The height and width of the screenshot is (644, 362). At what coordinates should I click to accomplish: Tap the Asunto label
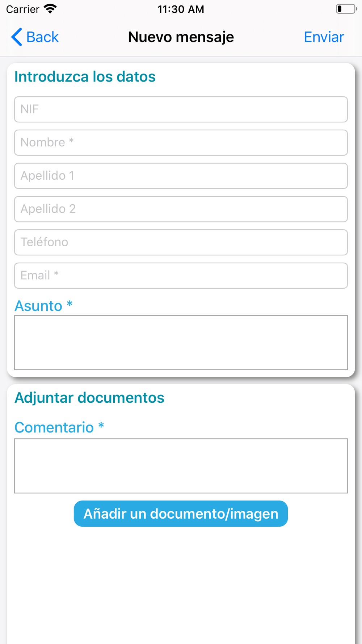43,306
